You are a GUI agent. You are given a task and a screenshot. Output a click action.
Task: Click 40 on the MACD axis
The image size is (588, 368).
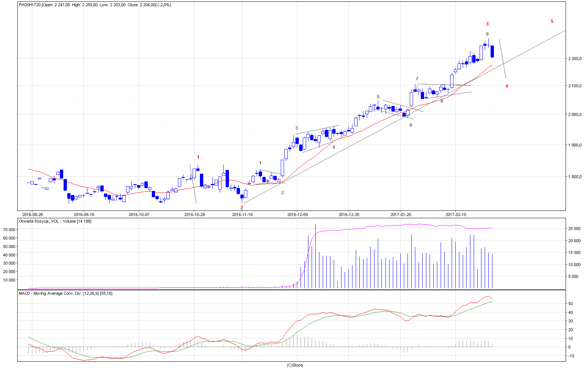click(x=571, y=312)
